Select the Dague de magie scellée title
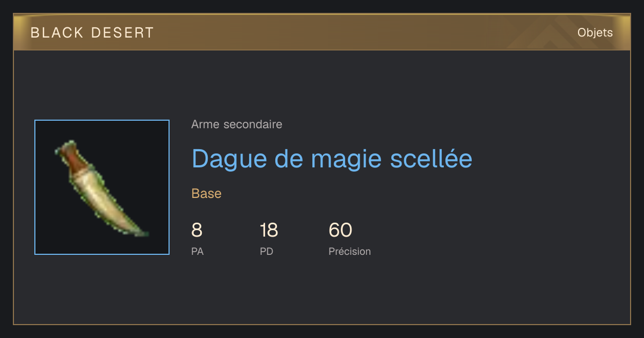 [332, 158]
